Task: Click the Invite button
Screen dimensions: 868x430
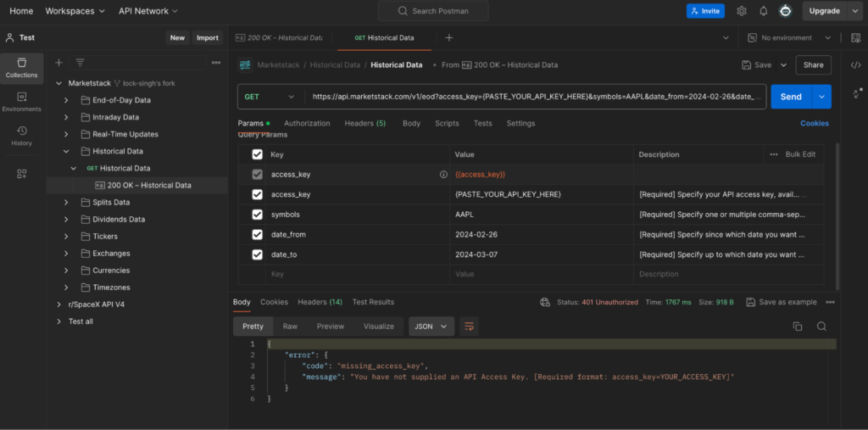Action: coord(705,11)
